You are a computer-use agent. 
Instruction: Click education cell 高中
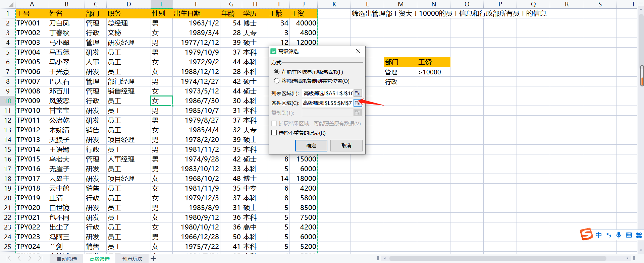255,227
